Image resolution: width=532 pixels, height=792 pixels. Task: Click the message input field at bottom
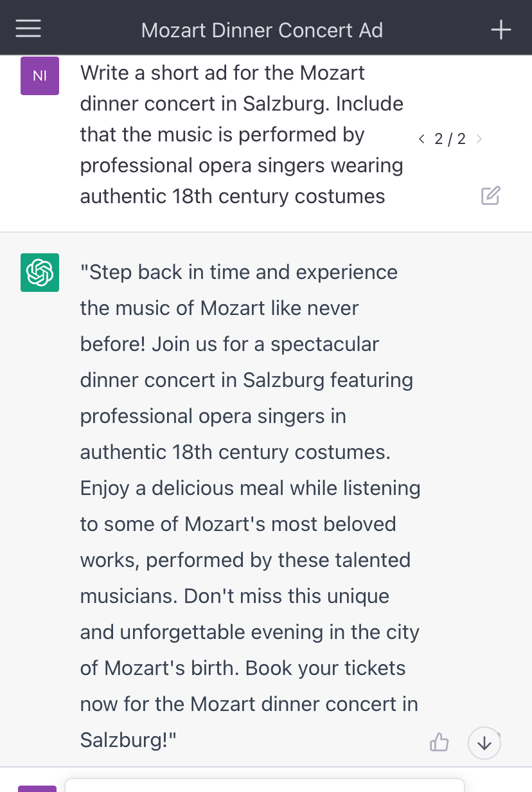263,786
